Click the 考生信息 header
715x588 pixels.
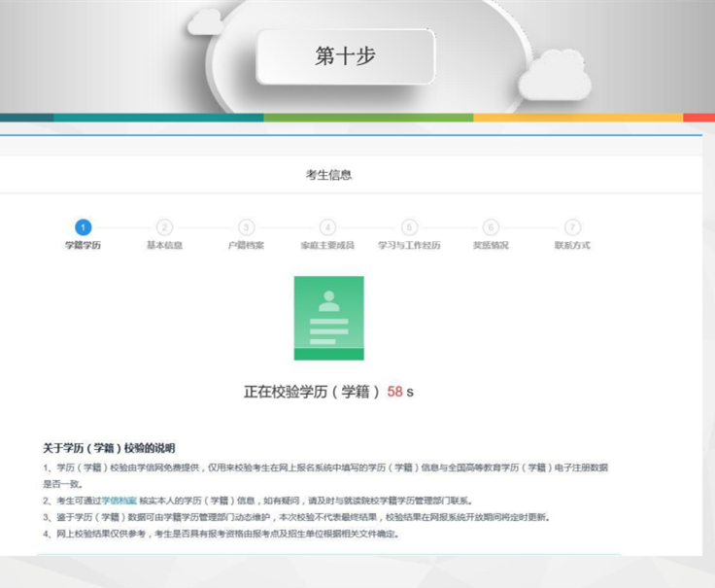coord(328,175)
